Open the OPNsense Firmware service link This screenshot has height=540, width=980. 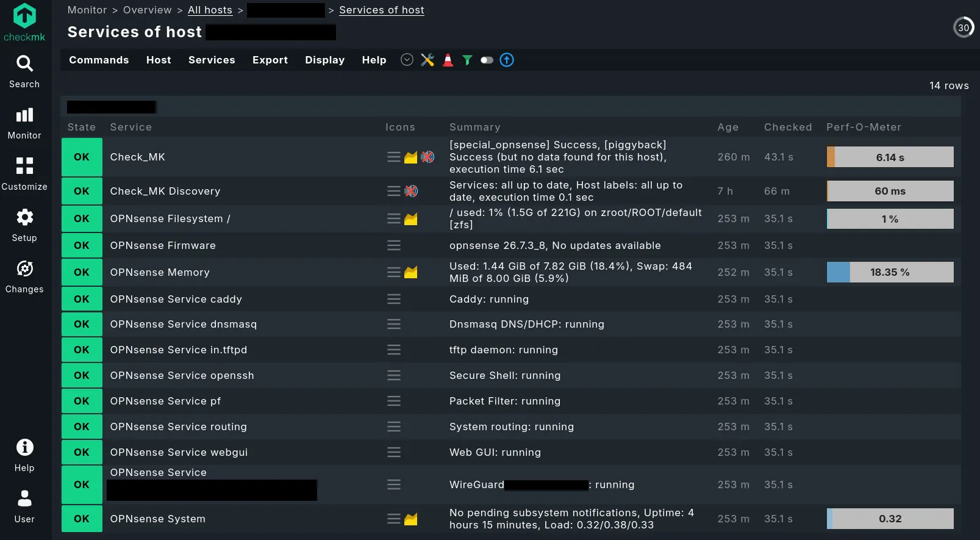[163, 245]
